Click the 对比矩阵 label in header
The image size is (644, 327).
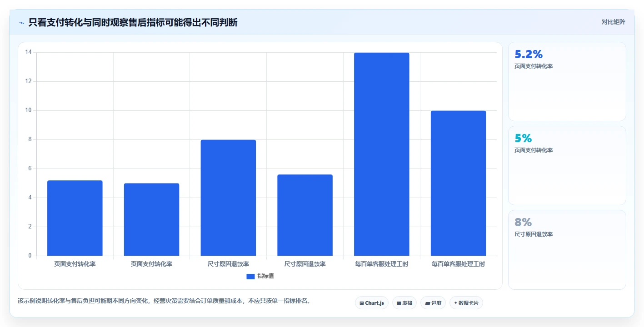click(x=614, y=22)
